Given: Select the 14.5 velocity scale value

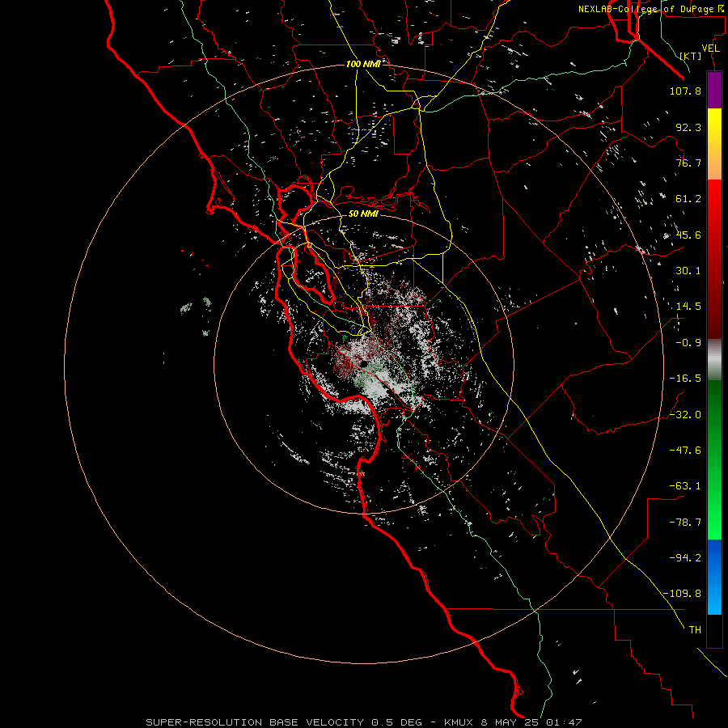Looking at the screenshot, I should 688,307.
